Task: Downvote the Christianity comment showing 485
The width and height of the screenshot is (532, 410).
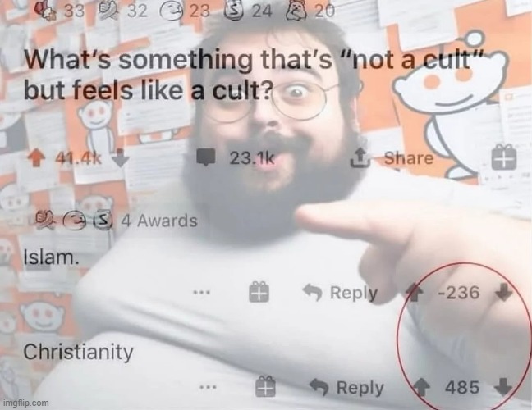Action: (x=502, y=387)
